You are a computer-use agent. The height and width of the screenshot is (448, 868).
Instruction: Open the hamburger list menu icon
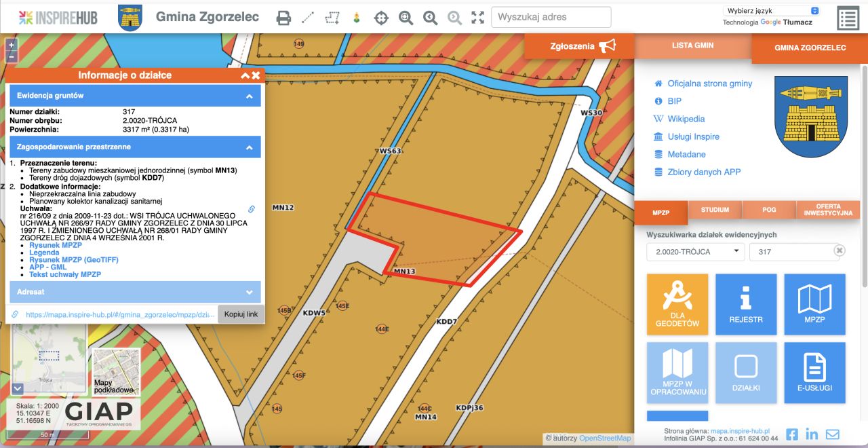tap(848, 18)
